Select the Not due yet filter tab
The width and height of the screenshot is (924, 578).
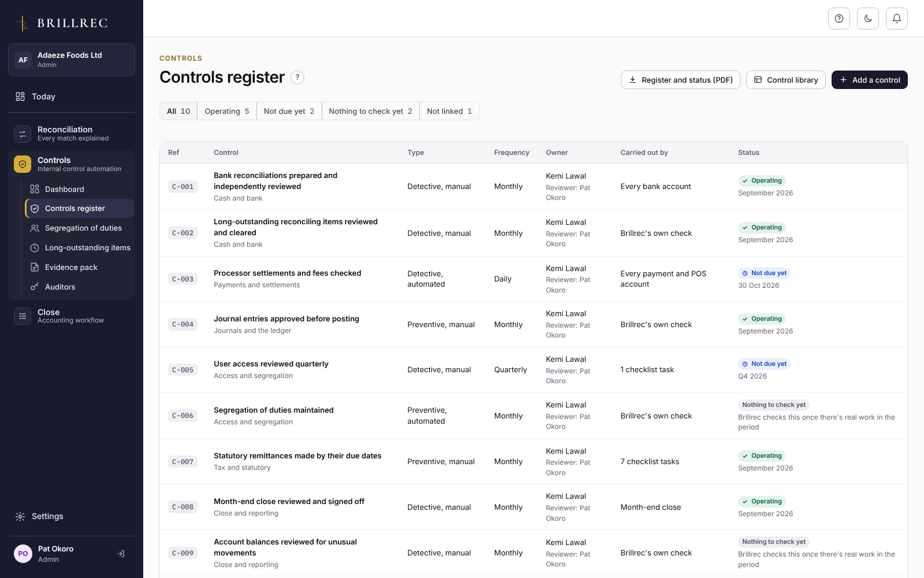[x=289, y=111]
